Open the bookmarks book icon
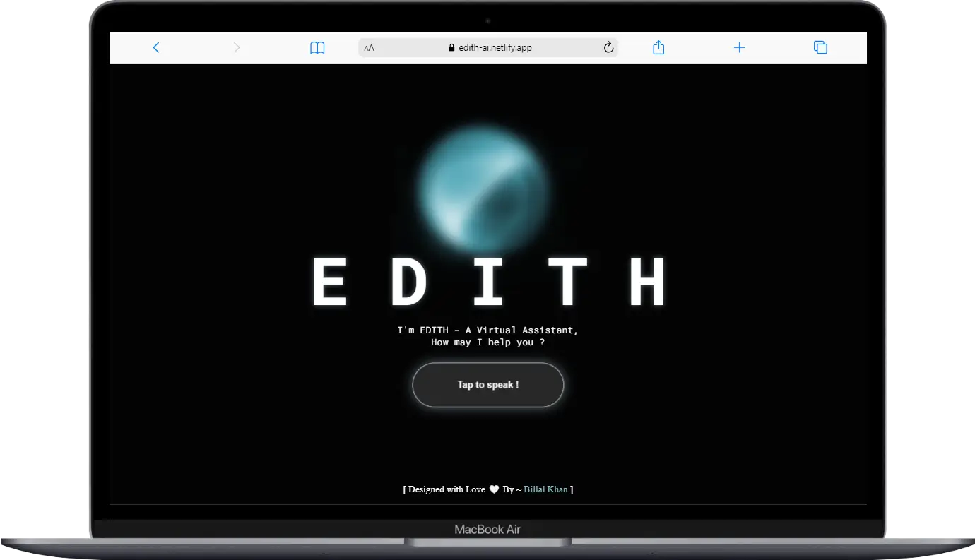The width and height of the screenshot is (975, 560). [x=317, y=48]
